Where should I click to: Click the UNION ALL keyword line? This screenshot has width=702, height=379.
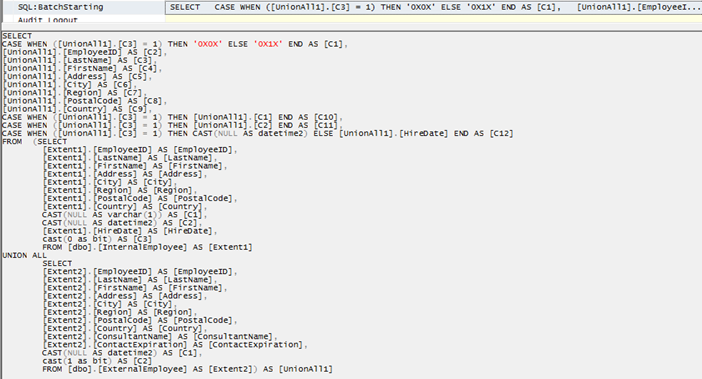pyautogui.click(x=25, y=255)
